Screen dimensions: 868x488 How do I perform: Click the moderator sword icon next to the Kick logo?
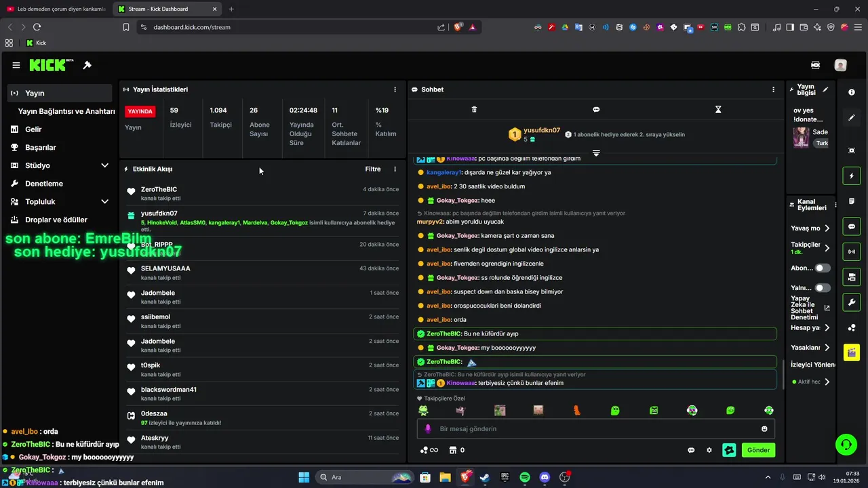[x=87, y=65]
